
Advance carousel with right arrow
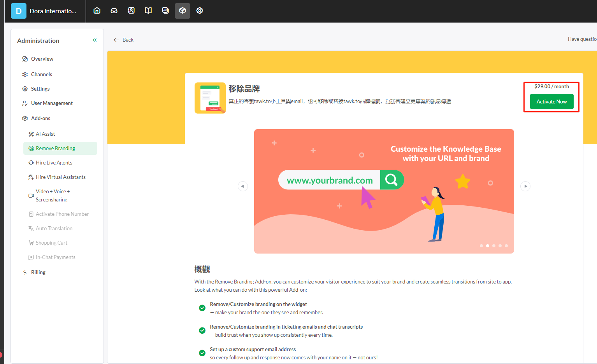525,186
